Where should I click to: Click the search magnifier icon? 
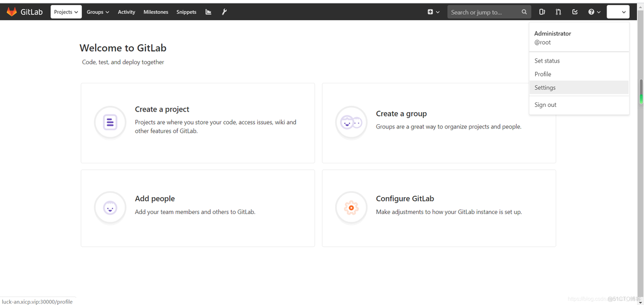pyautogui.click(x=524, y=12)
